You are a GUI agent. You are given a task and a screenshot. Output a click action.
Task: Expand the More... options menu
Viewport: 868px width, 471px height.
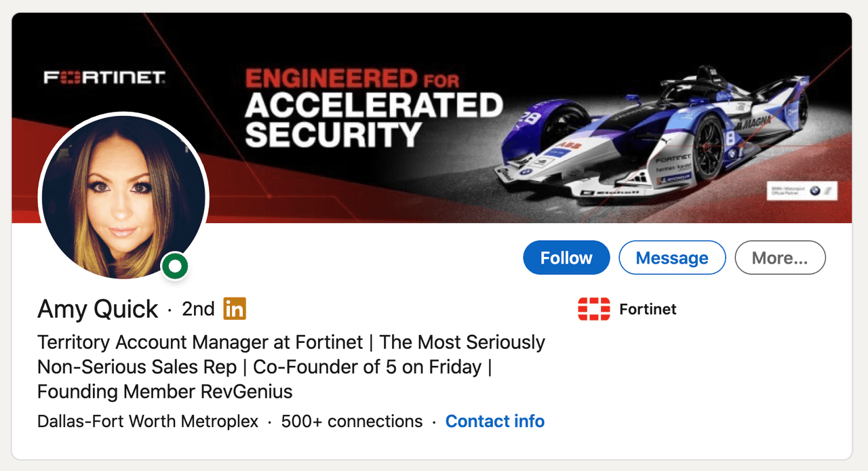[780, 258]
